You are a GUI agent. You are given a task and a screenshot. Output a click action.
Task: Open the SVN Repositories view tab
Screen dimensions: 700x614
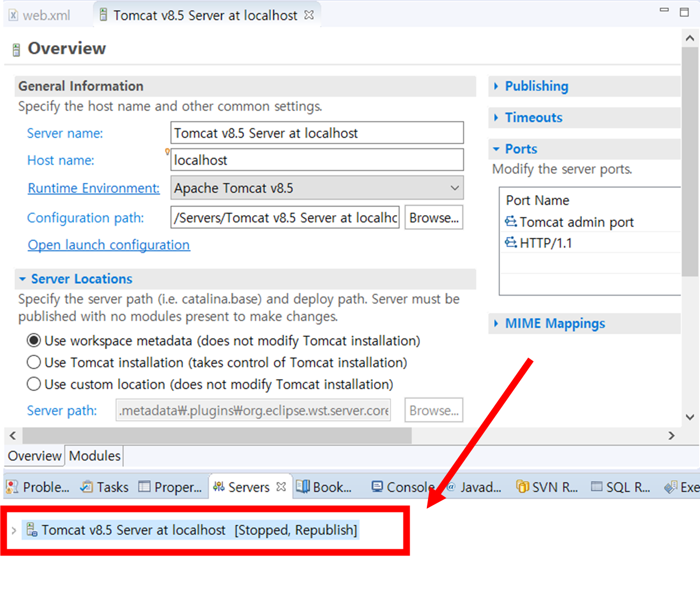pos(547,487)
